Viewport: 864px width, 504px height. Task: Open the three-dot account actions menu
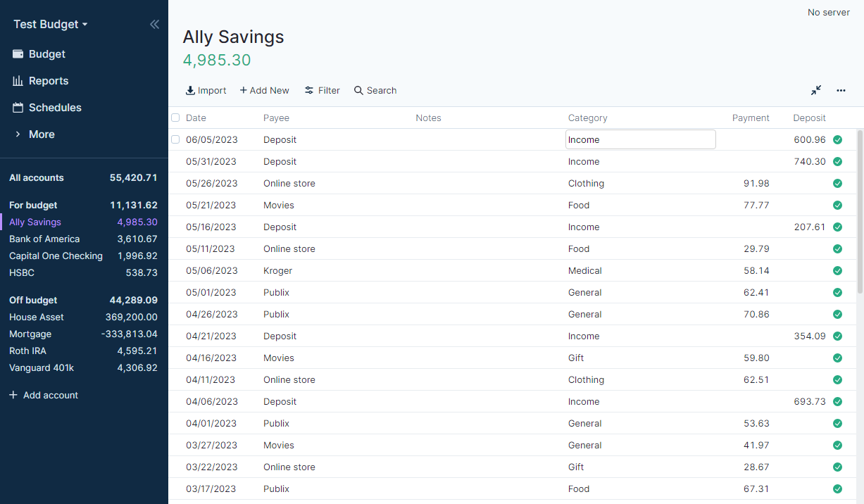[841, 90]
